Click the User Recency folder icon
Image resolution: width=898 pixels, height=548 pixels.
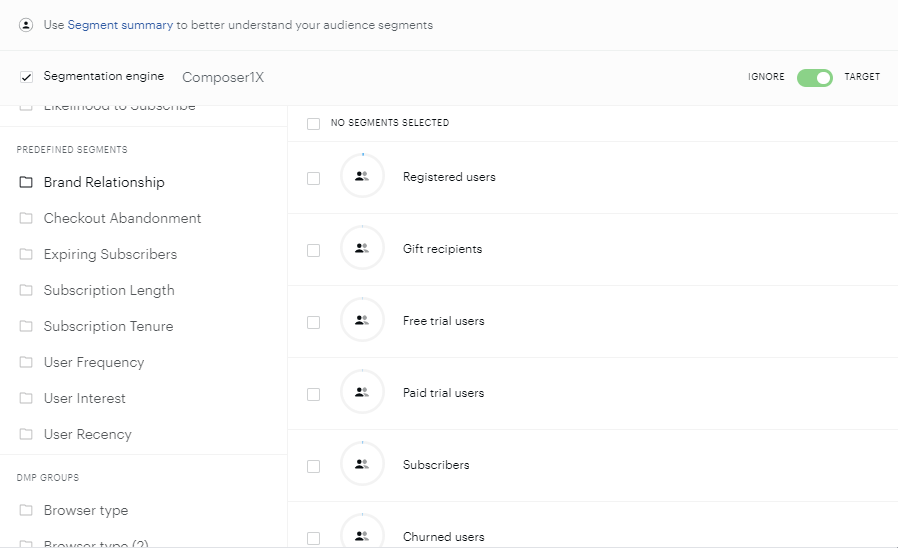26,434
